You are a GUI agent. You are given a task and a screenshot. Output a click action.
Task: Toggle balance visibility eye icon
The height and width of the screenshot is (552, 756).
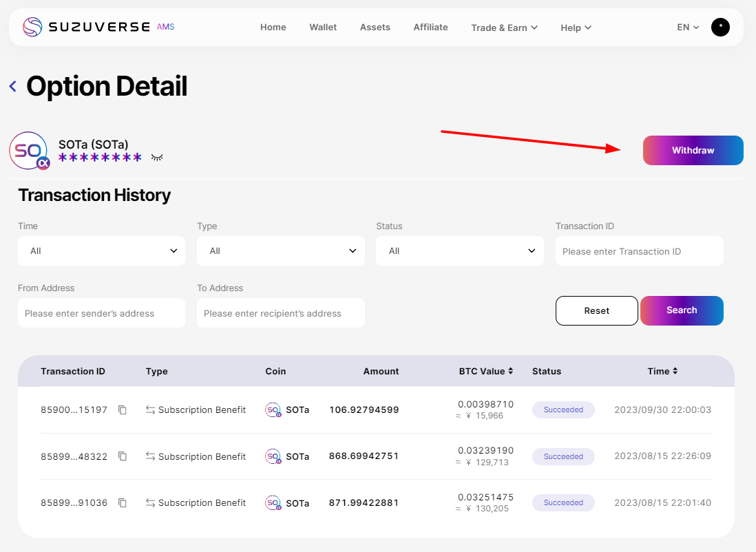157,158
